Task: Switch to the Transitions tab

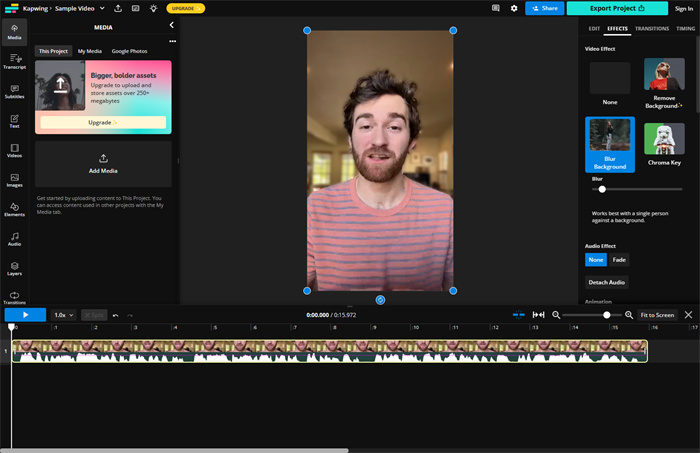Action: (652, 29)
